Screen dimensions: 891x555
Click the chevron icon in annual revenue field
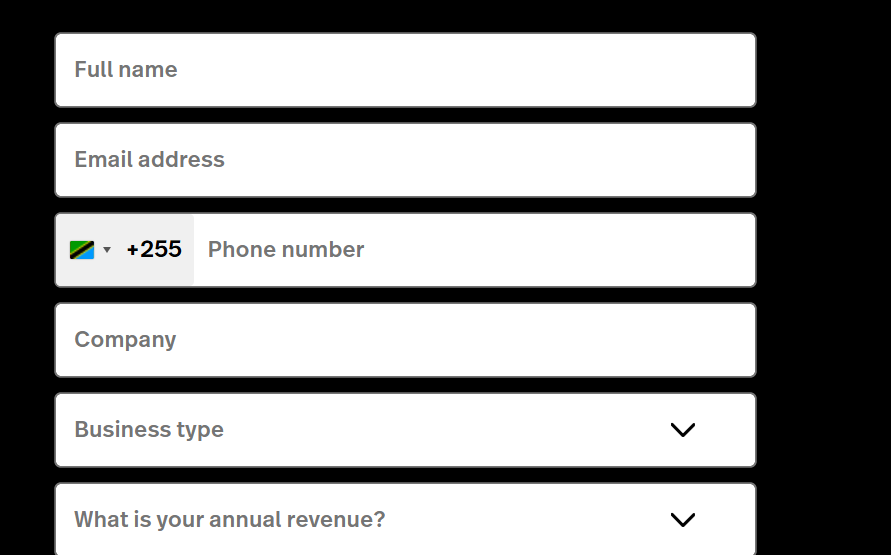(682, 520)
